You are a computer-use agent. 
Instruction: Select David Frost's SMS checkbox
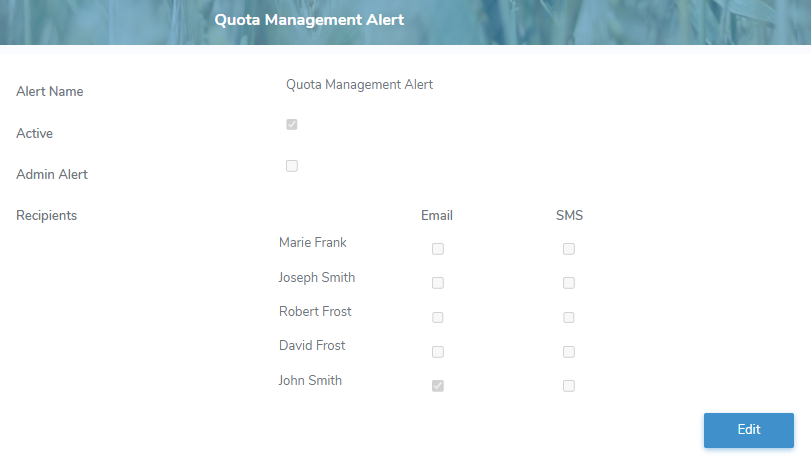click(x=569, y=352)
